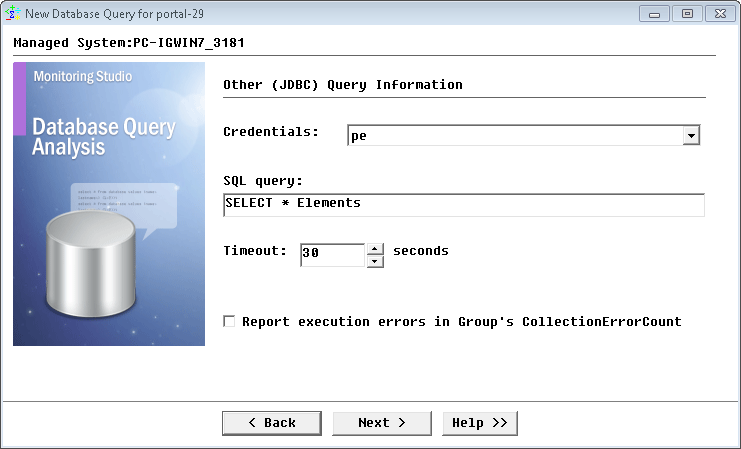The image size is (741, 449).
Task: Proceed with the Next button
Action: pos(382,423)
